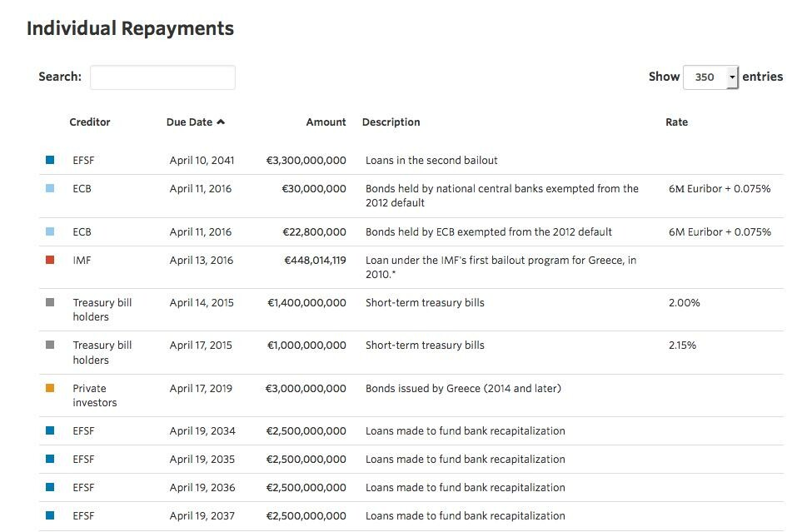This screenshot has height=532, width=812.
Task: Focus the Search input field
Action: click(x=162, y=77)
